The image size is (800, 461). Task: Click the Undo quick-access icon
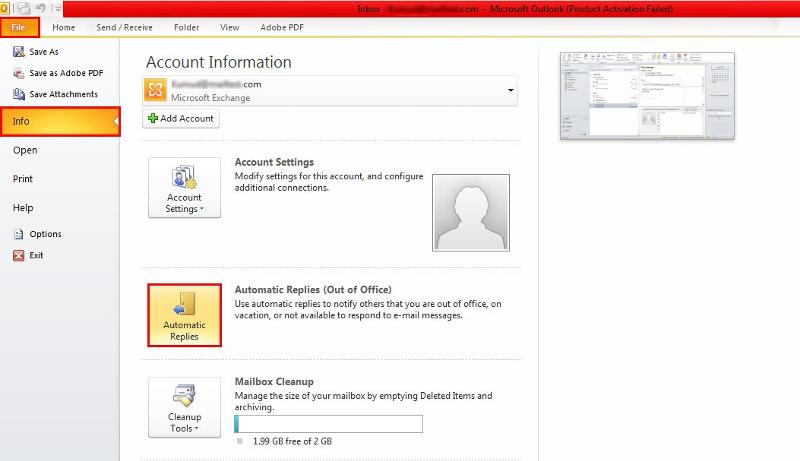[41, 8]
